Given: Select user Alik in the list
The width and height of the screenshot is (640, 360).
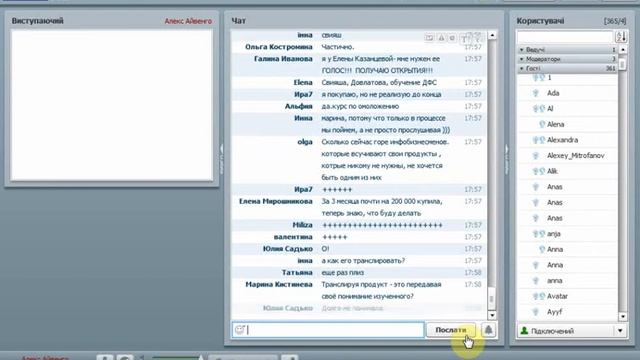Looking at the screenshot, I should tap(552, 171).
